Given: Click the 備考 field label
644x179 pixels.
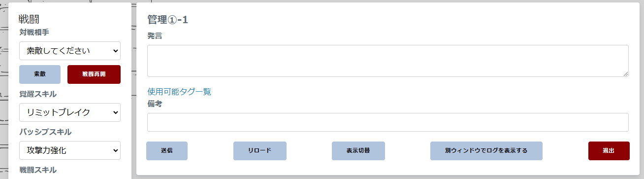Looking at the screenshot, I should pos(155,104).
